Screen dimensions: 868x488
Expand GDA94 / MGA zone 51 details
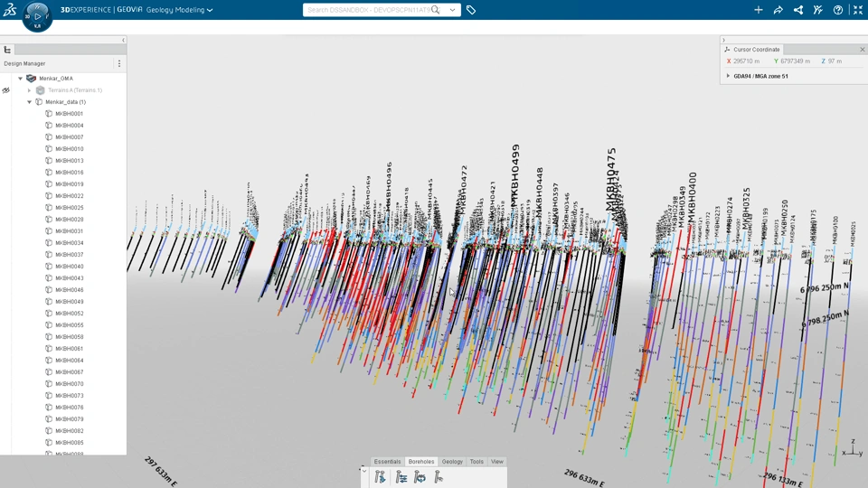click(728, 76)
